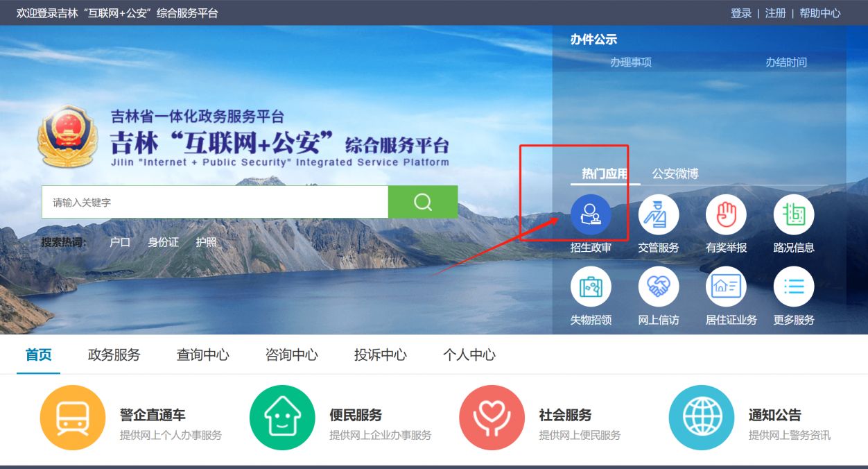This screenshot has height=469, width=868.
Task: Click the blue 通知公告 globe icon
Action: click(701, 418)
